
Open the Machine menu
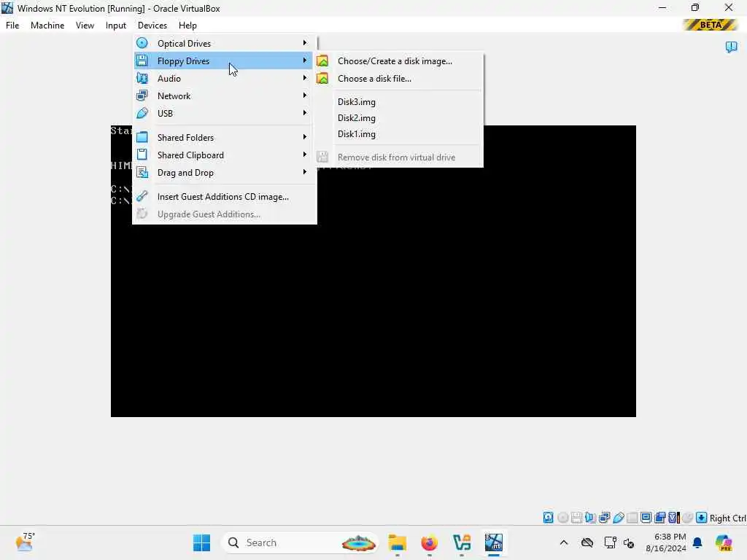pyautogui.click(x=47, y=26)
